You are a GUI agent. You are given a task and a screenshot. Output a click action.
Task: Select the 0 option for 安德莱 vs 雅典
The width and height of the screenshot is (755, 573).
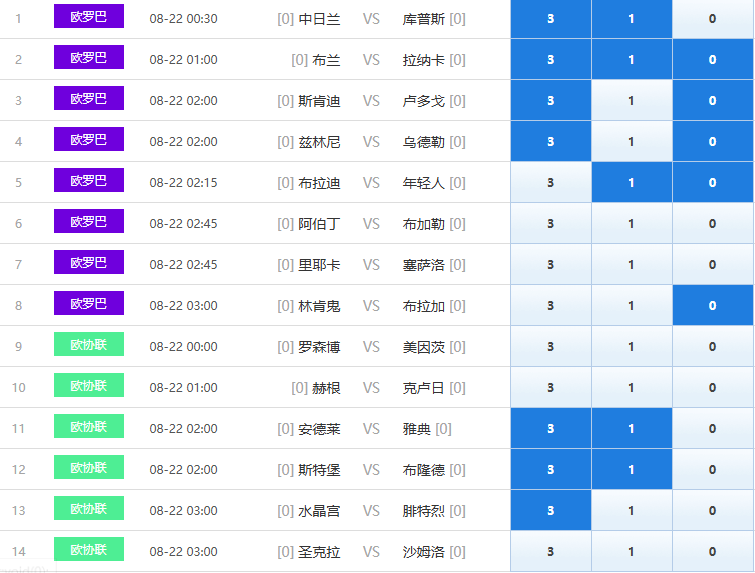pyautogui.click(x=713, y=428)
